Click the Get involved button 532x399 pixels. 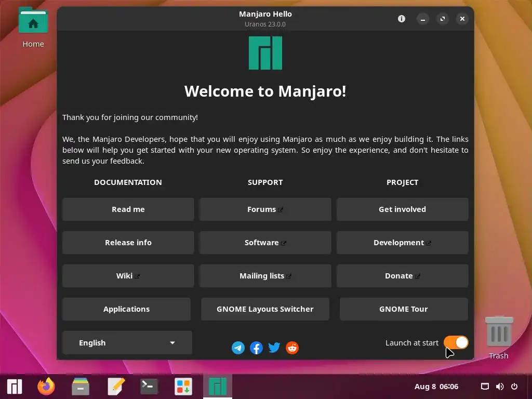click(403, 209)
